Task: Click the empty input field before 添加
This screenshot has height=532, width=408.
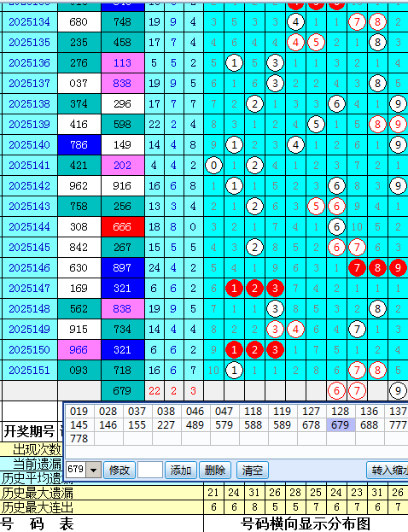Action: [x=150, y=470]
